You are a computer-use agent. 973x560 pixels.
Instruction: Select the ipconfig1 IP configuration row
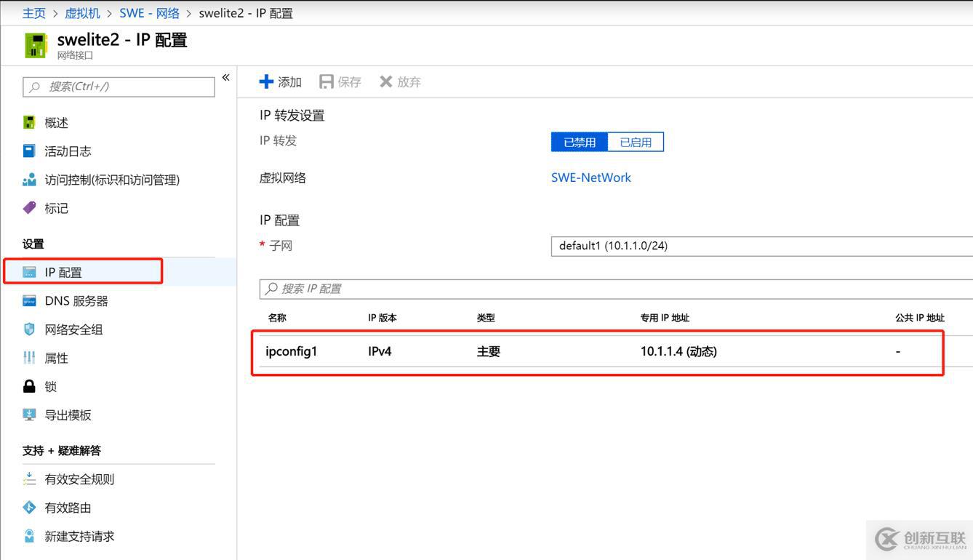click(509, 351)
